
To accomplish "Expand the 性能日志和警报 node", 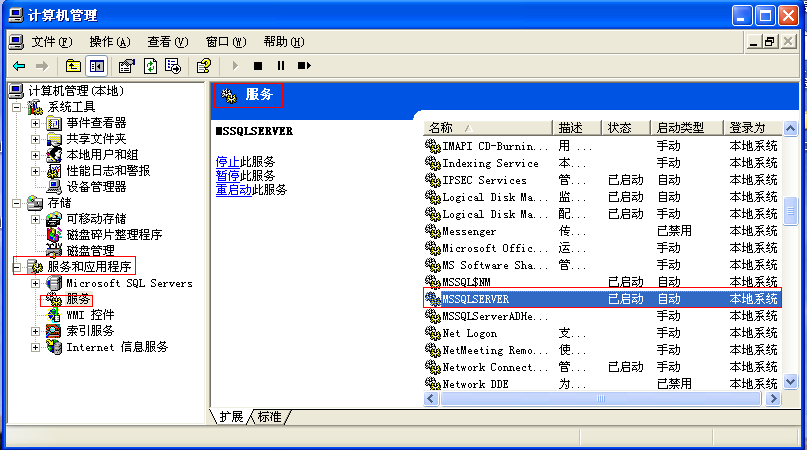I will click(x=35, y=171).
